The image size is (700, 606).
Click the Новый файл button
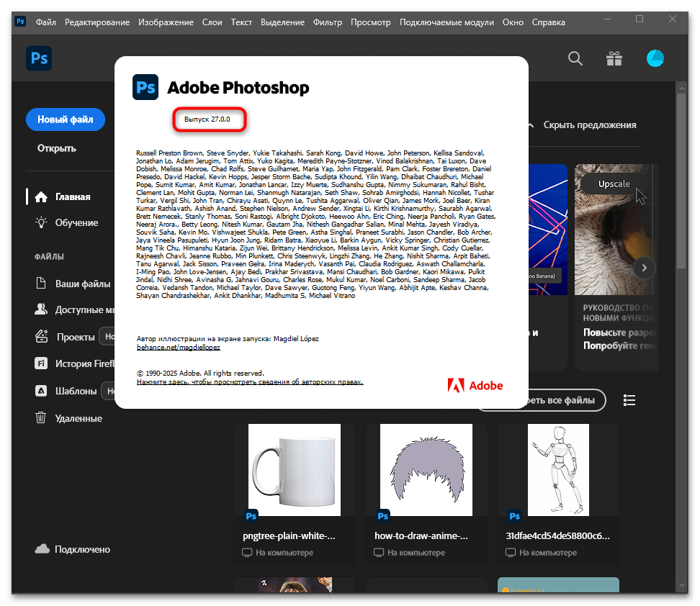(x=66, y=119)
